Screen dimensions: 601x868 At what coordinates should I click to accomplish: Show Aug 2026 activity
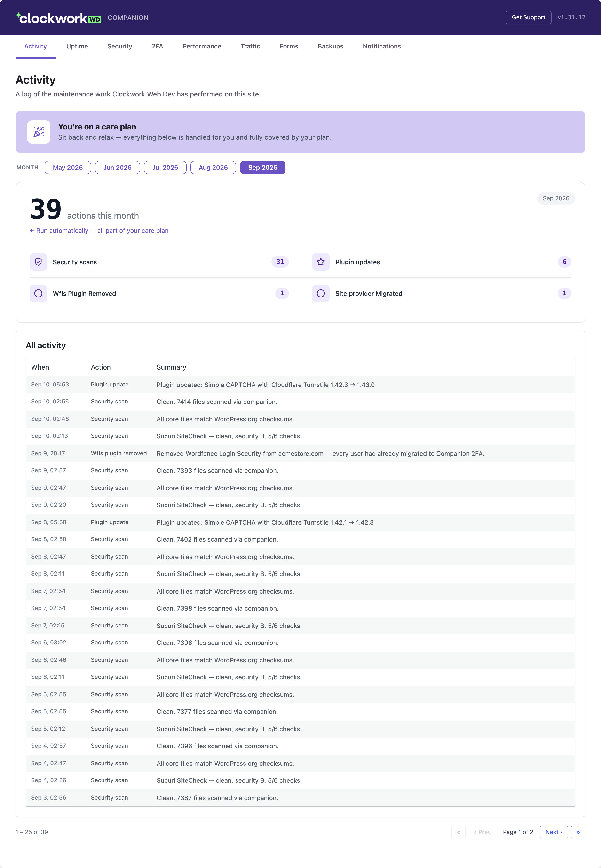tap(213, 168)
